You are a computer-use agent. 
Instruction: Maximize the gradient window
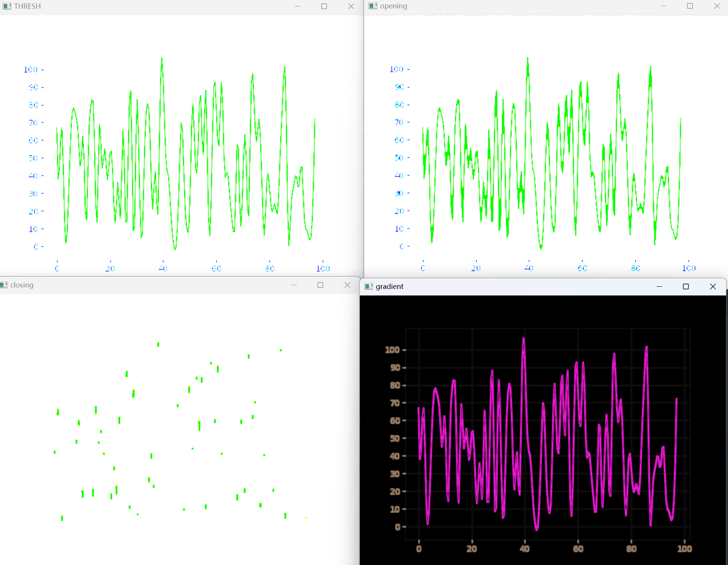coord(686,286)
